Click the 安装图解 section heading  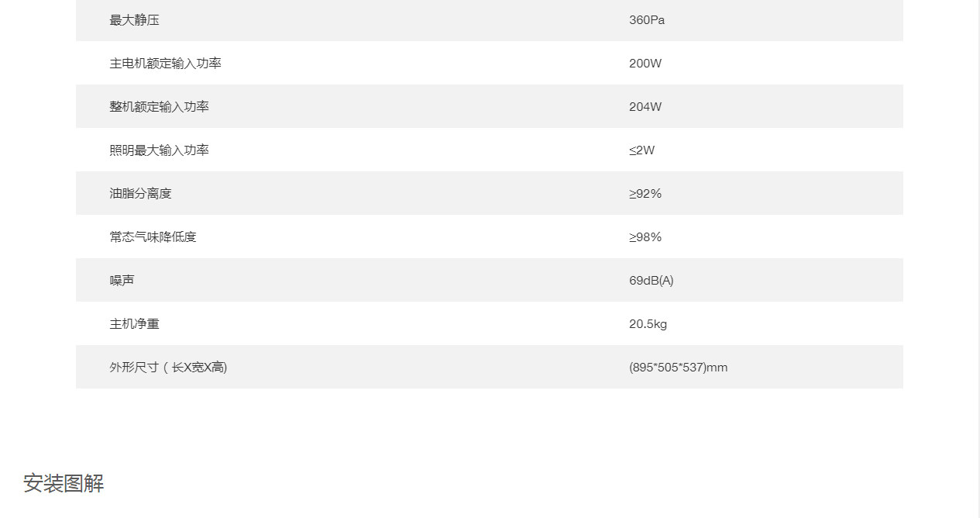tap(64, 484)
